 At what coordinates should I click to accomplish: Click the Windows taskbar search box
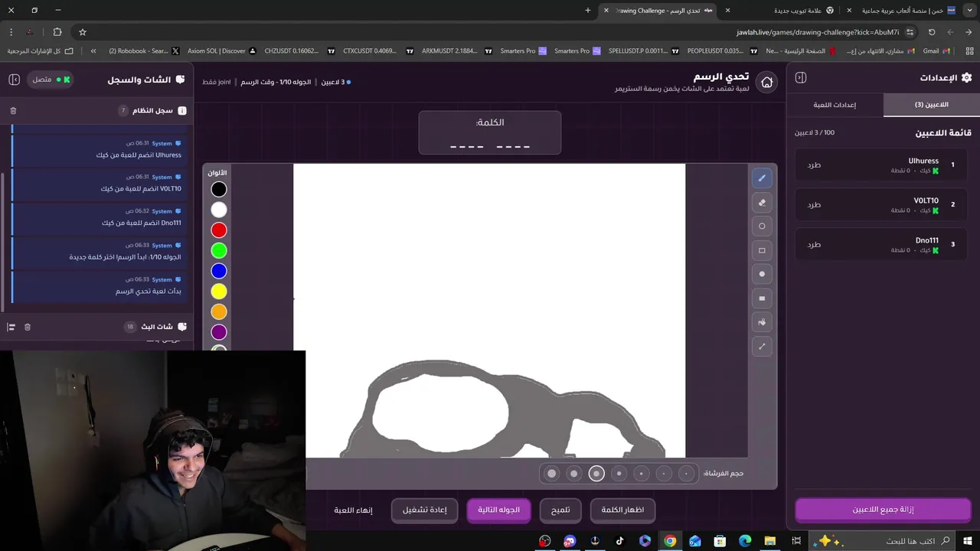[x=884, y=541]
